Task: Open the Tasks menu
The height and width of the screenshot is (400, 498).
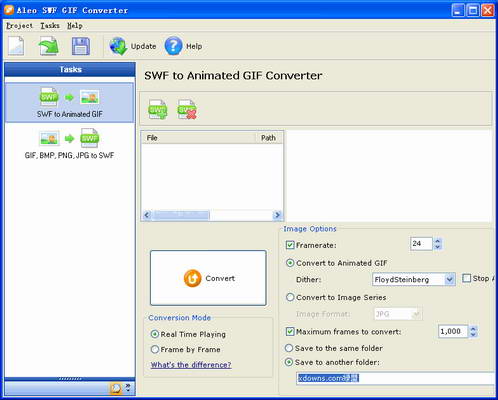Action: [50, 26]
